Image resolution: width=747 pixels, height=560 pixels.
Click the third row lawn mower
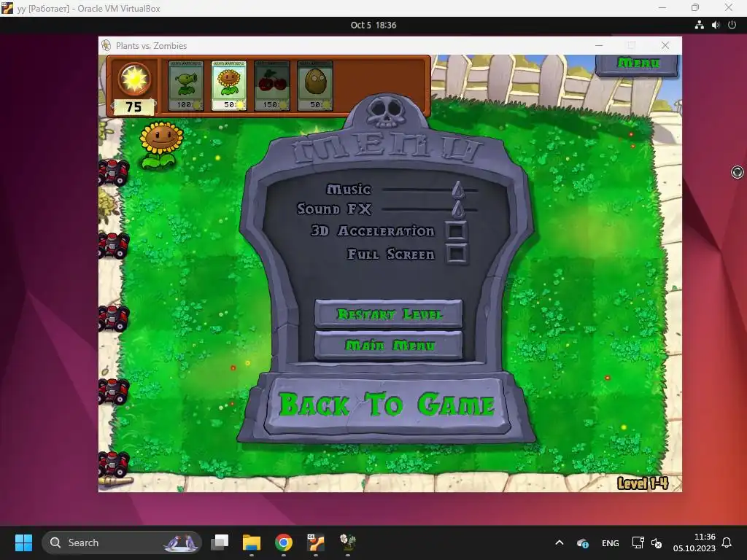click(x=113, y=318)
